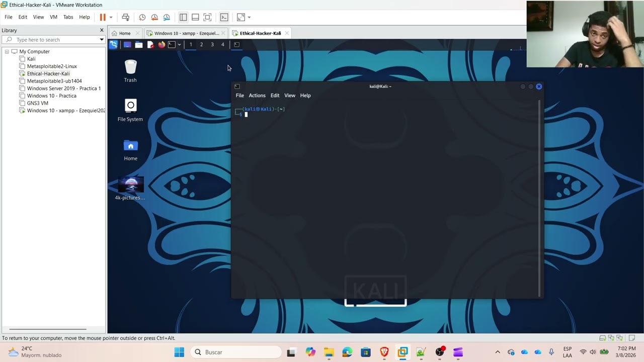Click the Windows Start button
This screenshot has width=644, height=362.
(179, 352)
